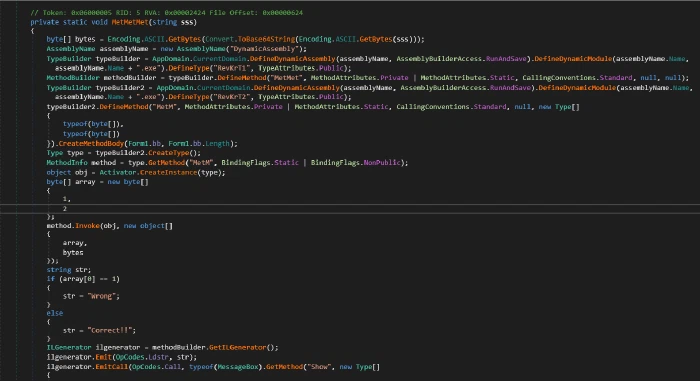
Task: Click the 'void' return type keyword
Action: 99,22
